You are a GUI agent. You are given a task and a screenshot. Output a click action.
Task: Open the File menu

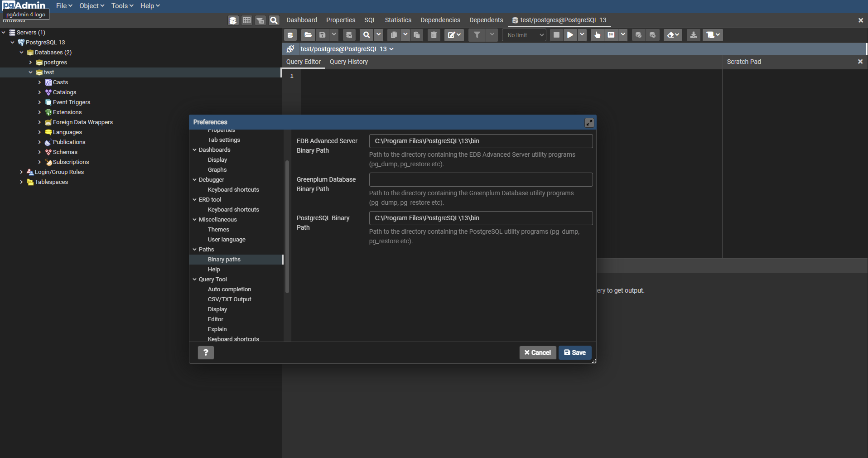click(x=64, y=6)
